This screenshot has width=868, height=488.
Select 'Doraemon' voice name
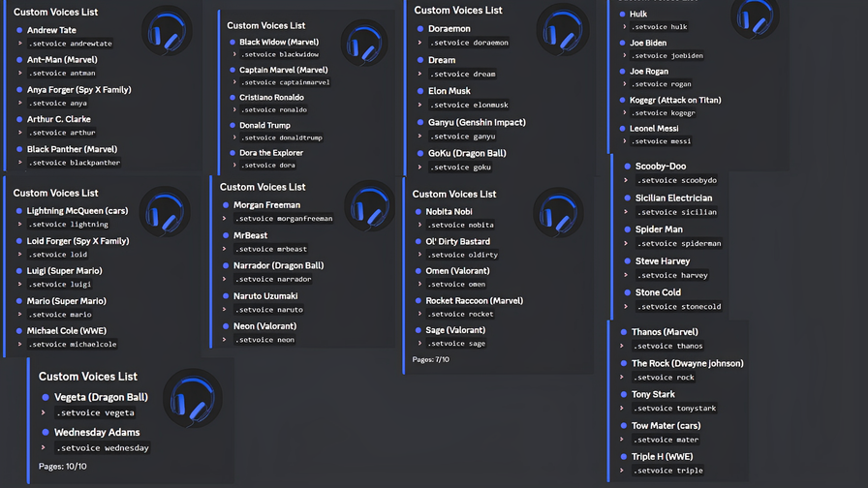pos(449,28)
